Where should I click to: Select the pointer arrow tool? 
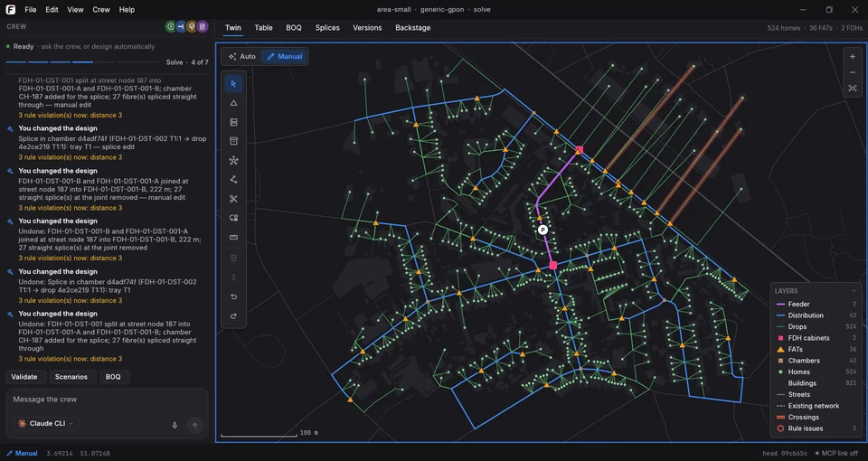coord(233,83)
